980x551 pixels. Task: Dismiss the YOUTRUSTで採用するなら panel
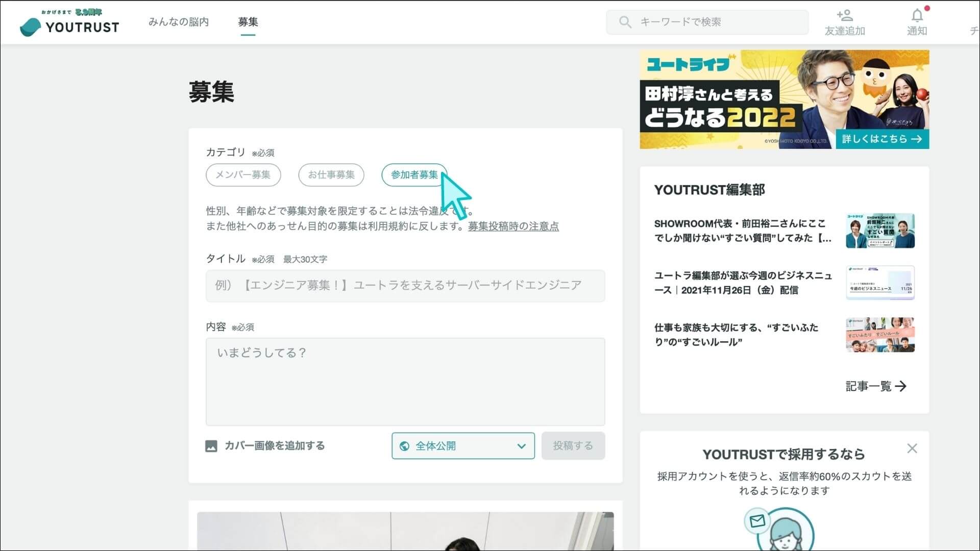click(913, 448)
